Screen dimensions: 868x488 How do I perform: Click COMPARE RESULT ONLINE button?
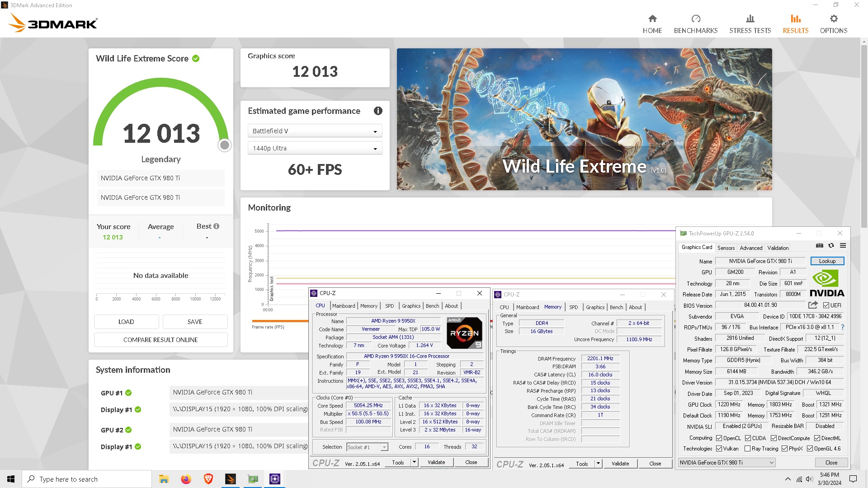[160, 340]
